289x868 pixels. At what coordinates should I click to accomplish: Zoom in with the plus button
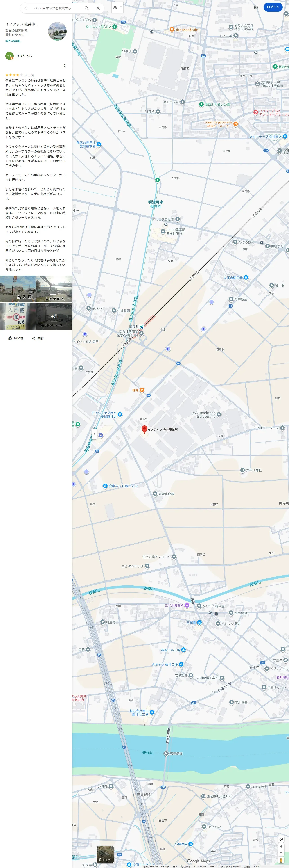(281, 846)
